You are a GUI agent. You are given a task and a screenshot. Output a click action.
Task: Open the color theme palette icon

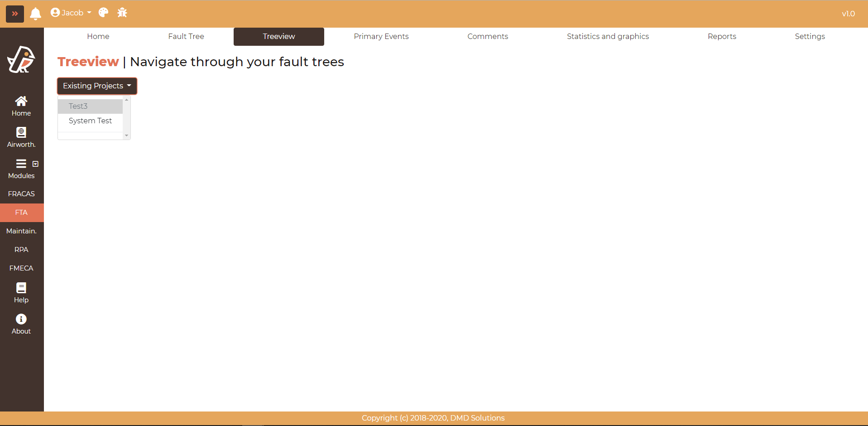pos(103,13)
